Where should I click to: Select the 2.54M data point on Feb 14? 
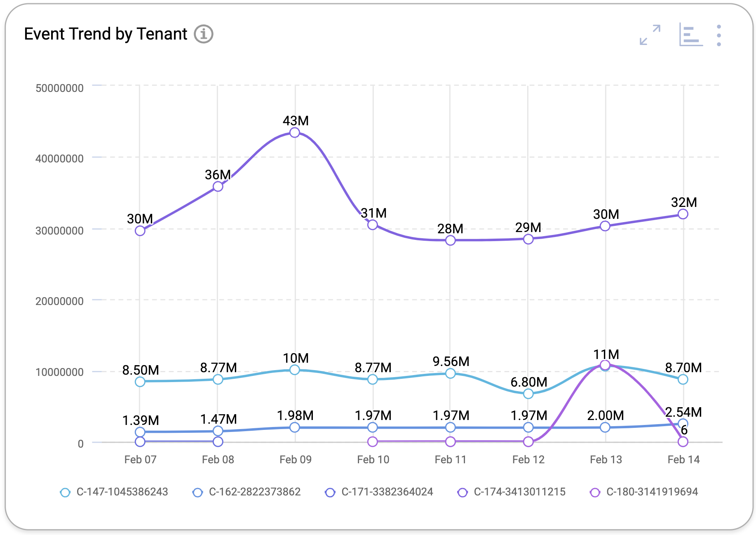(683, 423)
